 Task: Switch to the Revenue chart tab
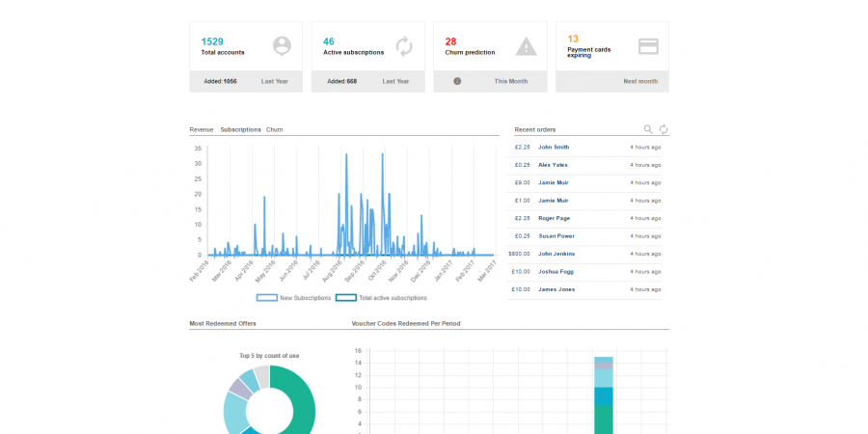(202, 129)
